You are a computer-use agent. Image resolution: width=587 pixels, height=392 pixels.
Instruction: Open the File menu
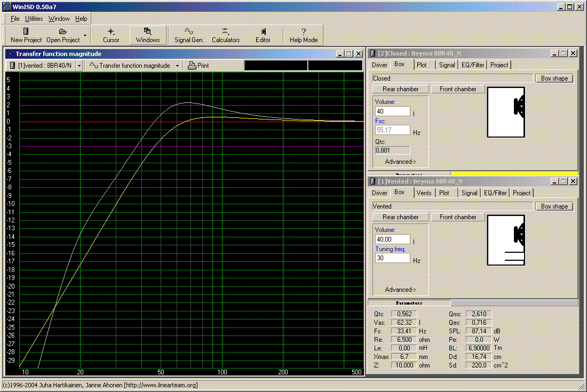[x=15, y=19]
